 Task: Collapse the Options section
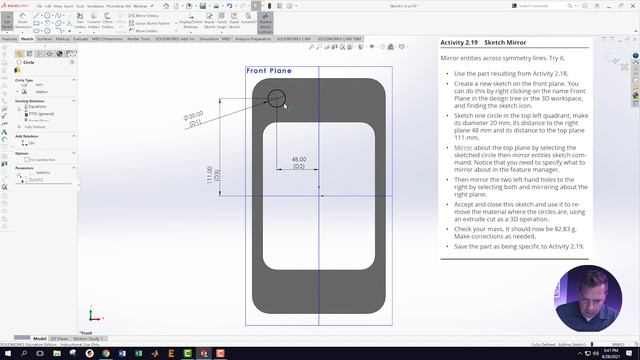point(73,153)
